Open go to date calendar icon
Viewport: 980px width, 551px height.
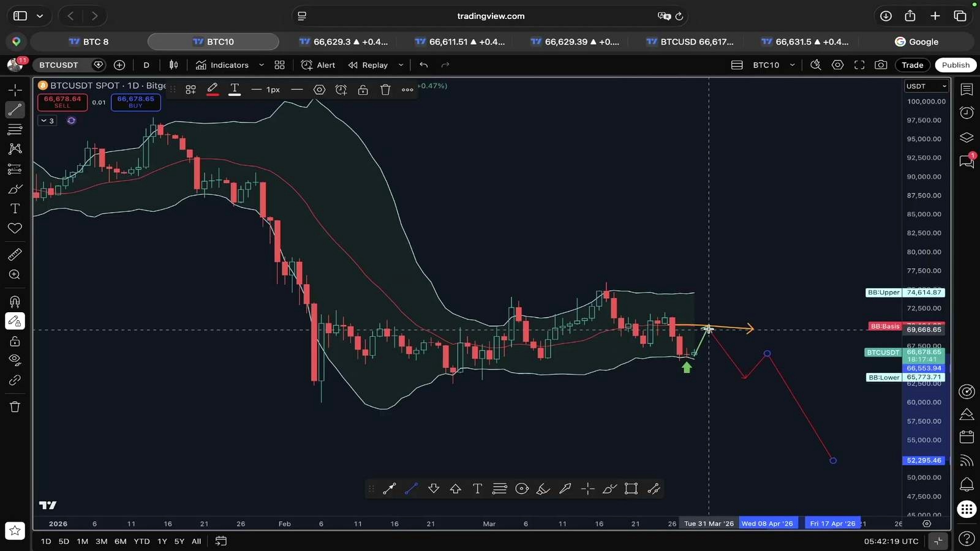point(221,541)
